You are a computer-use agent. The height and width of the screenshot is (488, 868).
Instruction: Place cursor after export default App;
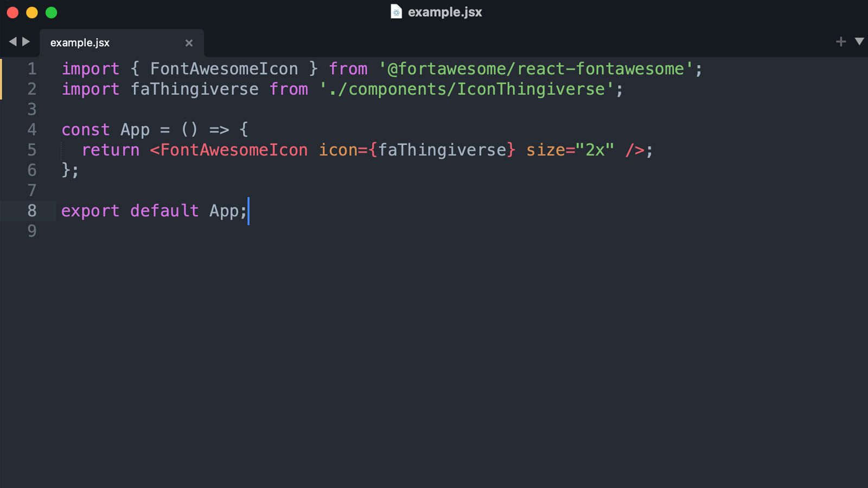[x=248, y=211]
